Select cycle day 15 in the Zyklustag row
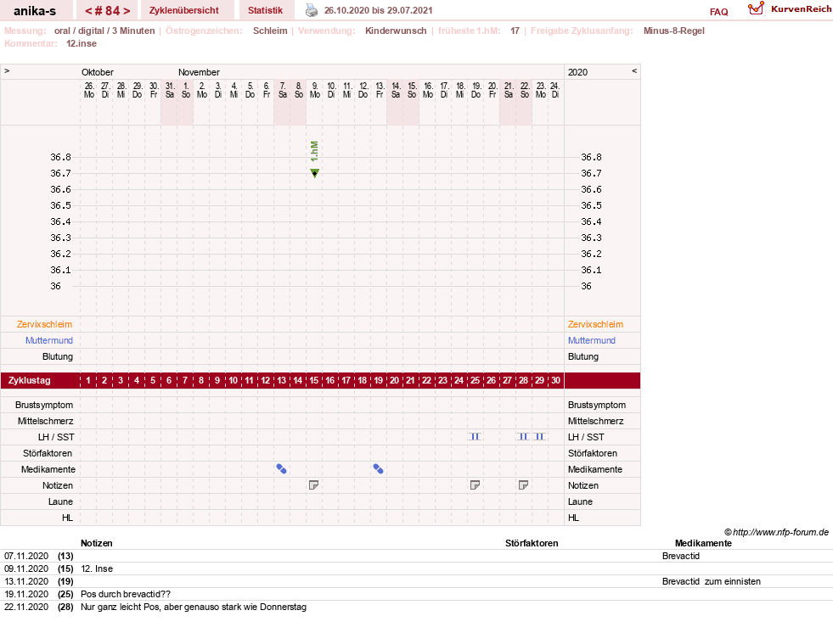The height and width of the screenshot is (644, 833). point(314,380)
